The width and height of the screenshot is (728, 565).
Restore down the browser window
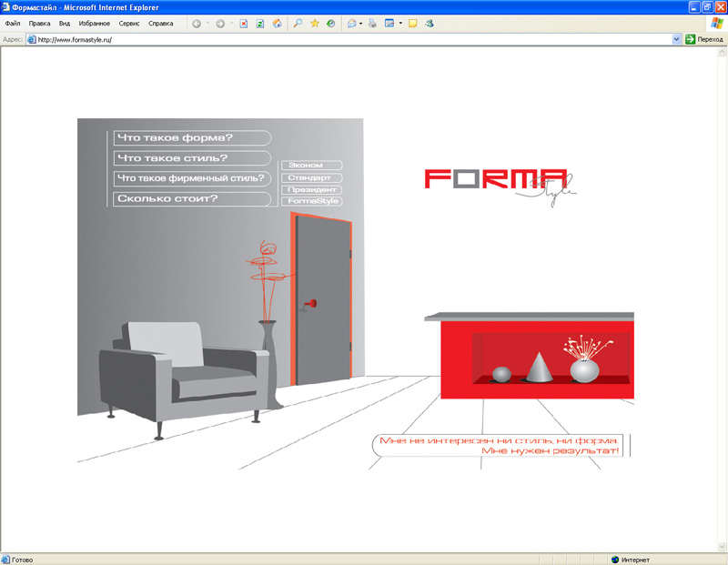(708, 7)
